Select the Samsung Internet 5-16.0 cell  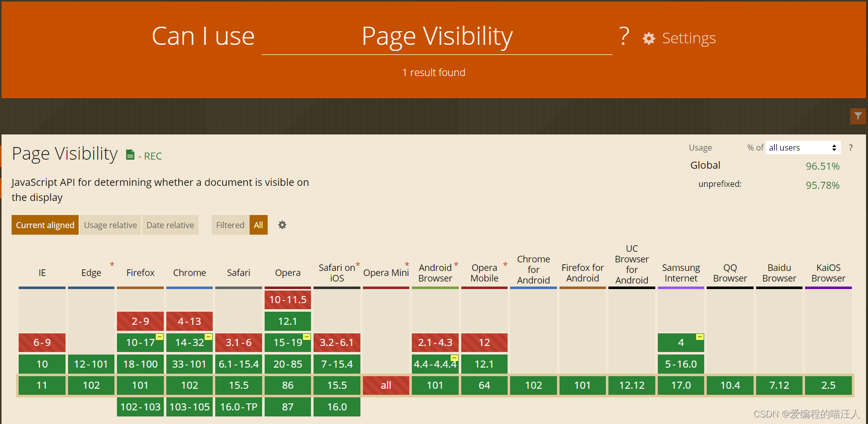pos(681,364)
